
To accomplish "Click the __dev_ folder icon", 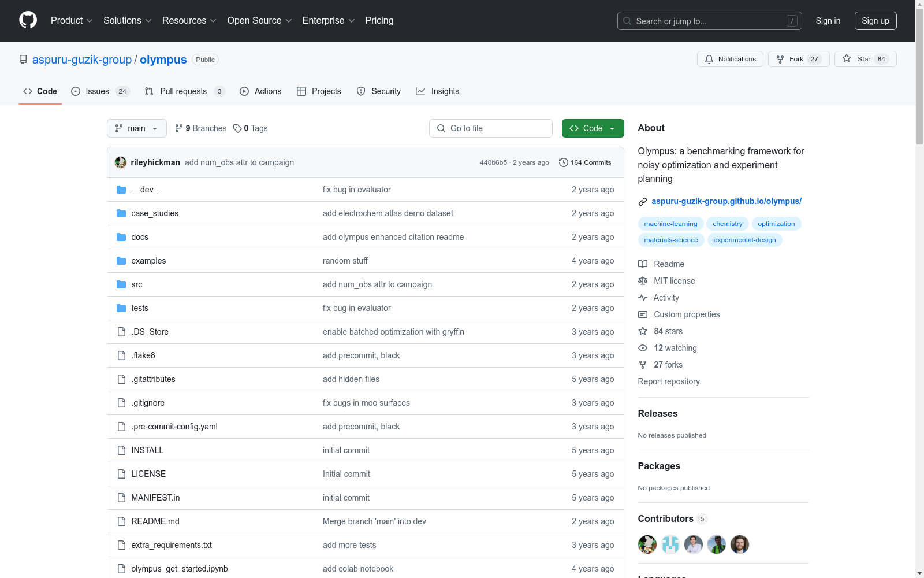I will pyautogui.click(x=121, y=190).
